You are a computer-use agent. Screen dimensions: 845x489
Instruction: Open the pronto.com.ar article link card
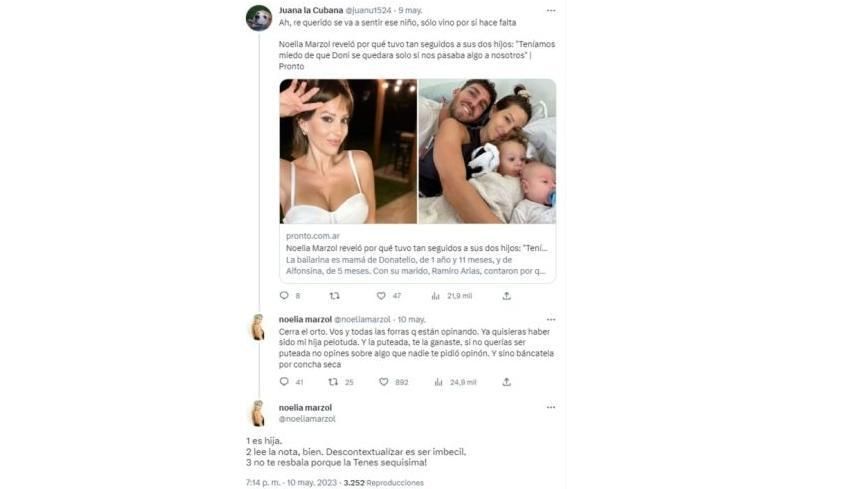[417, 253]
